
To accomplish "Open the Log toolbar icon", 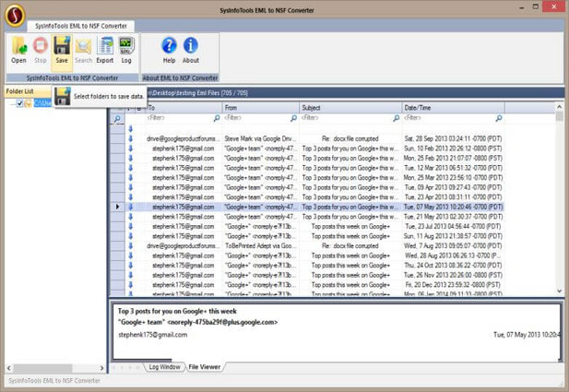I will (x=126, y=51).
